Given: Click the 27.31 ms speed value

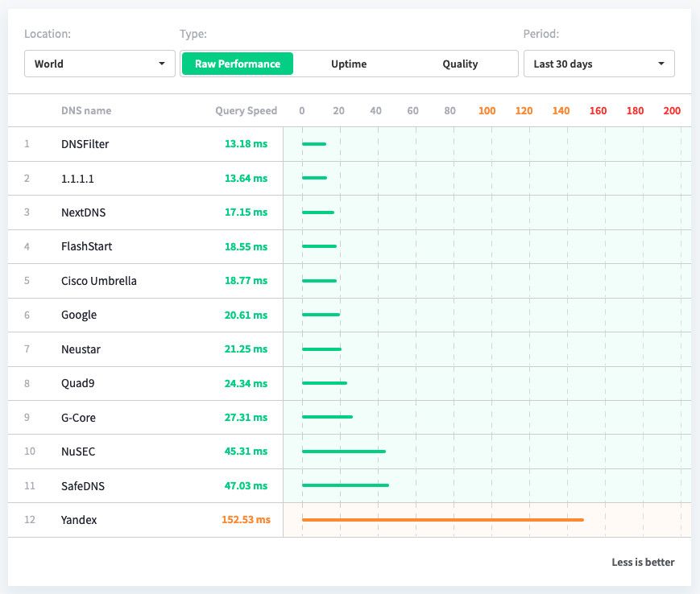Looking at the screenshot, I should [x=246, y=418].
